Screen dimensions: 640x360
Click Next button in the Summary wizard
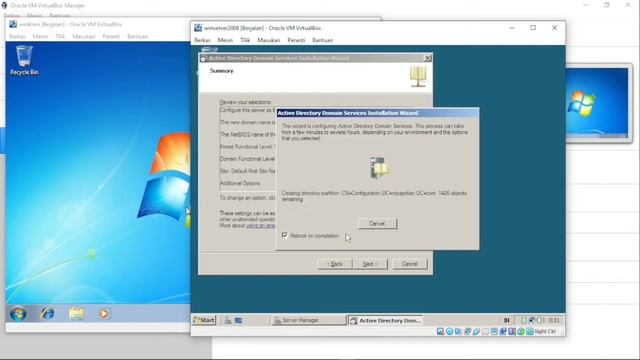tap(370, 264)
